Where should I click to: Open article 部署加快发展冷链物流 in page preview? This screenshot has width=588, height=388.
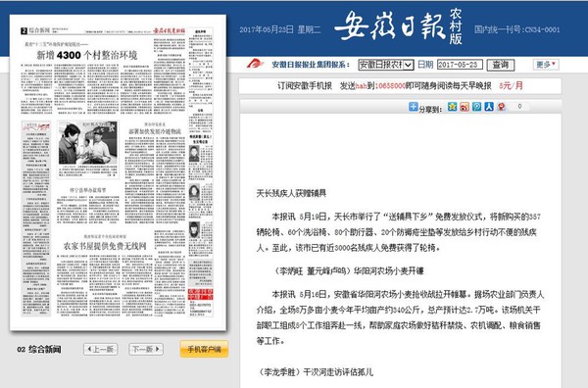[x=155, y=131]
